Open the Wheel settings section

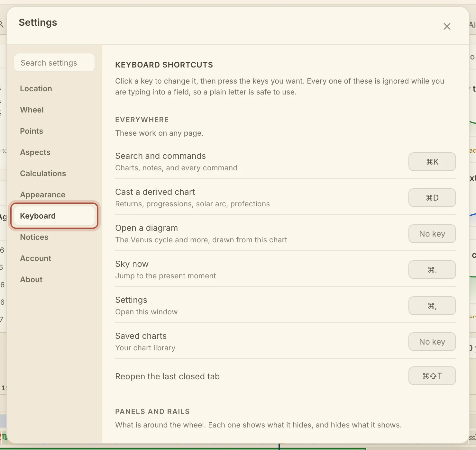(x=54, y=110)
